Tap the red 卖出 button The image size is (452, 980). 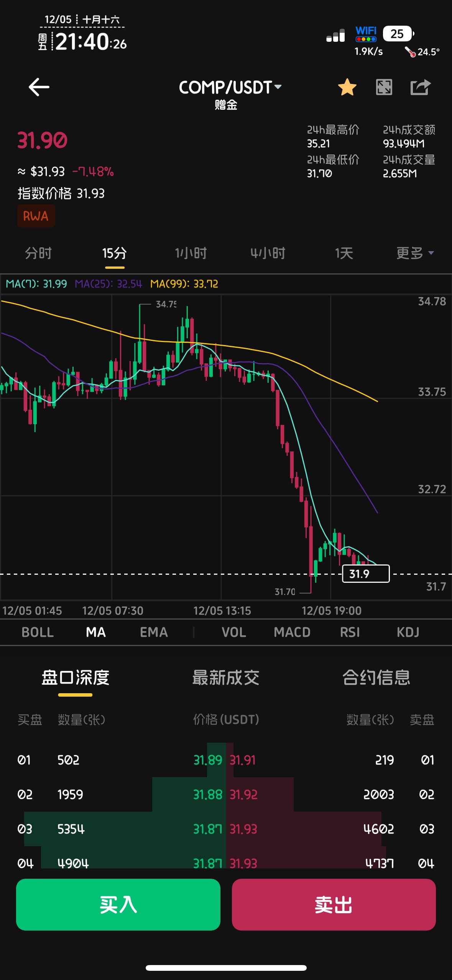click(x=334, y=904)
